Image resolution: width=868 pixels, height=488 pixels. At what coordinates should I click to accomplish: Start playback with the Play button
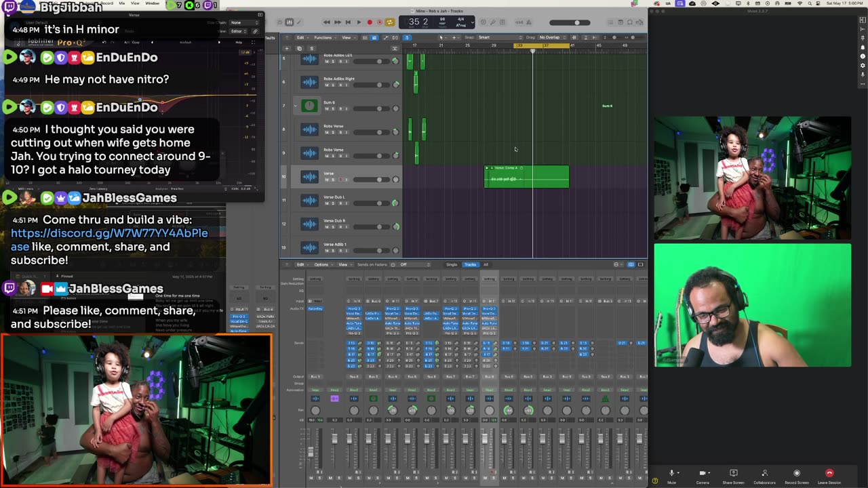(359, 22)
